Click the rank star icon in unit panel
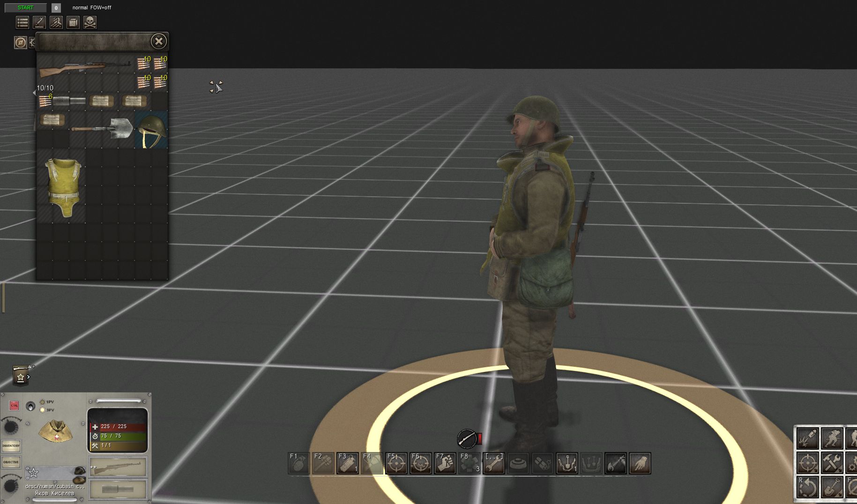 [34, 473]
